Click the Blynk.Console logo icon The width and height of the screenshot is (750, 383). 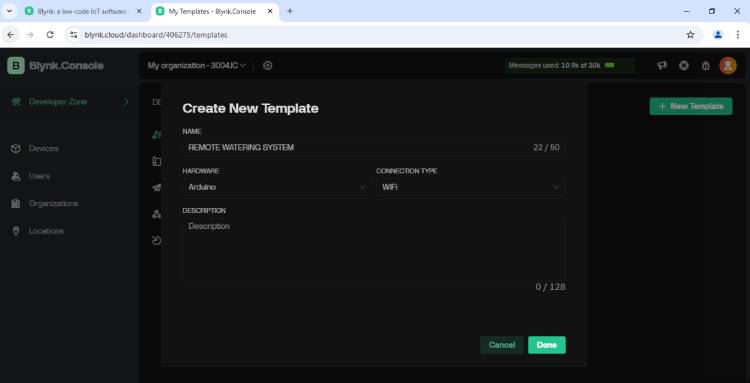tap(16, 66)
